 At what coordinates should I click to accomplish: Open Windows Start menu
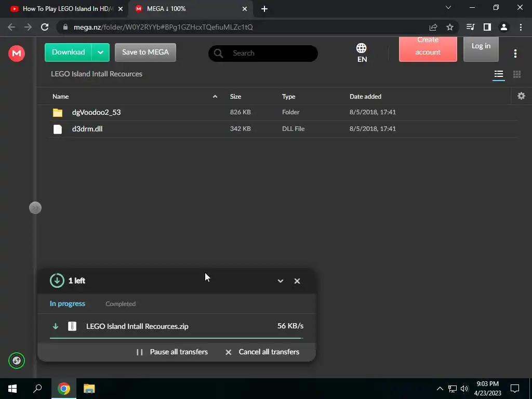[x=12, y=389]
